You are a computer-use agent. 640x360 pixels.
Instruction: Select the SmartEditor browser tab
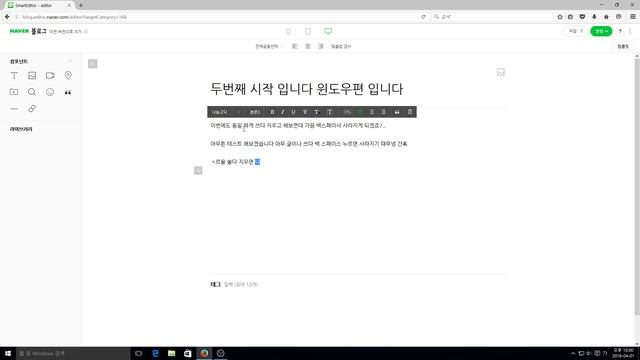[x=39, y=5]
